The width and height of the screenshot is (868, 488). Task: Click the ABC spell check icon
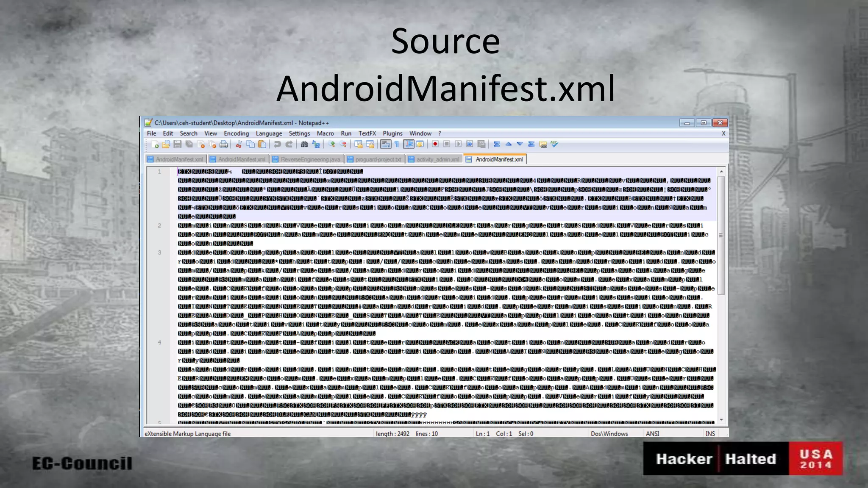pyautogui.click(x=554, y=144)
